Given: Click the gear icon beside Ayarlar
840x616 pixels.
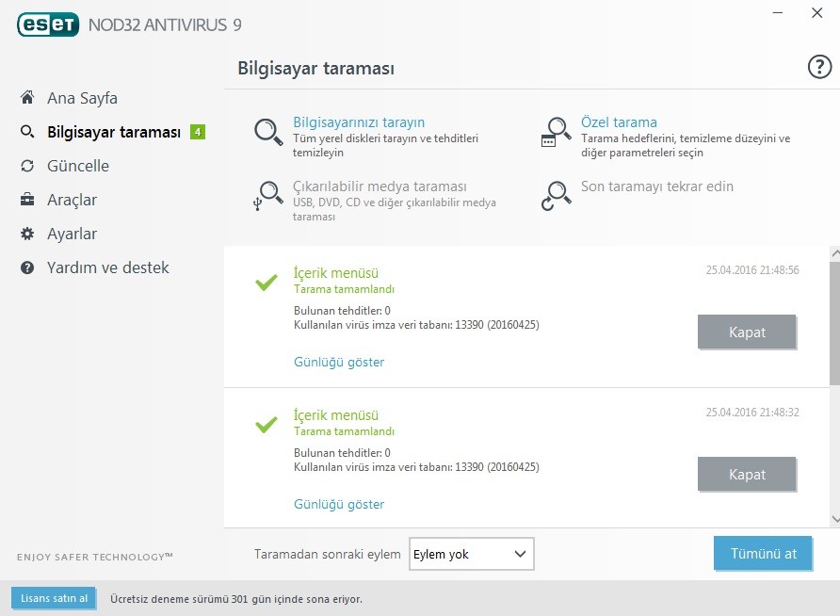Looking at the screenshot, I should coord(27,234).
